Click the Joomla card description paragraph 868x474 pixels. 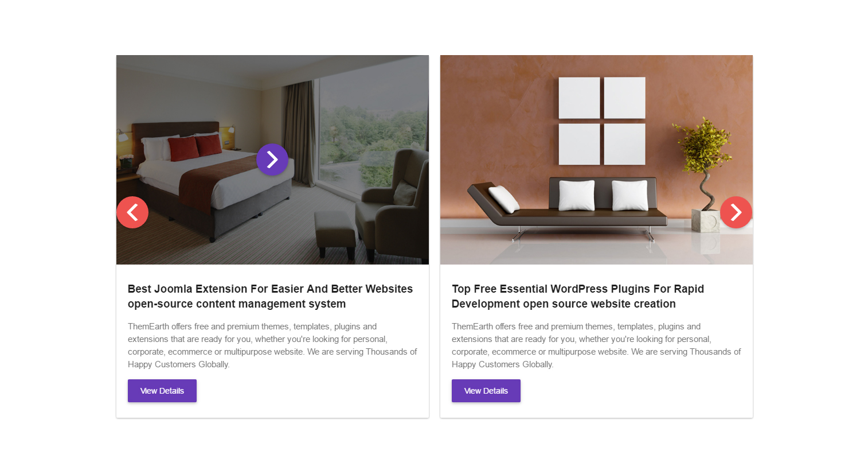coord(272,345)
